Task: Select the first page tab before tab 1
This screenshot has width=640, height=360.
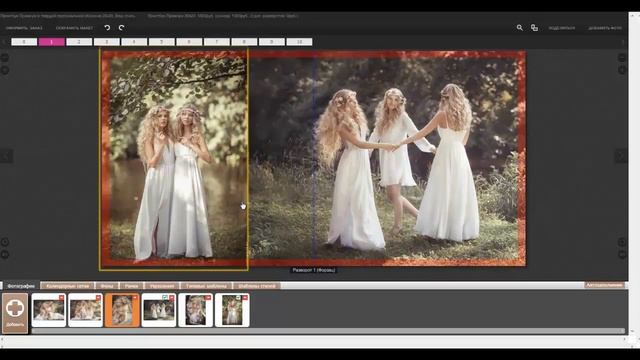Action: tap(24, 42)
